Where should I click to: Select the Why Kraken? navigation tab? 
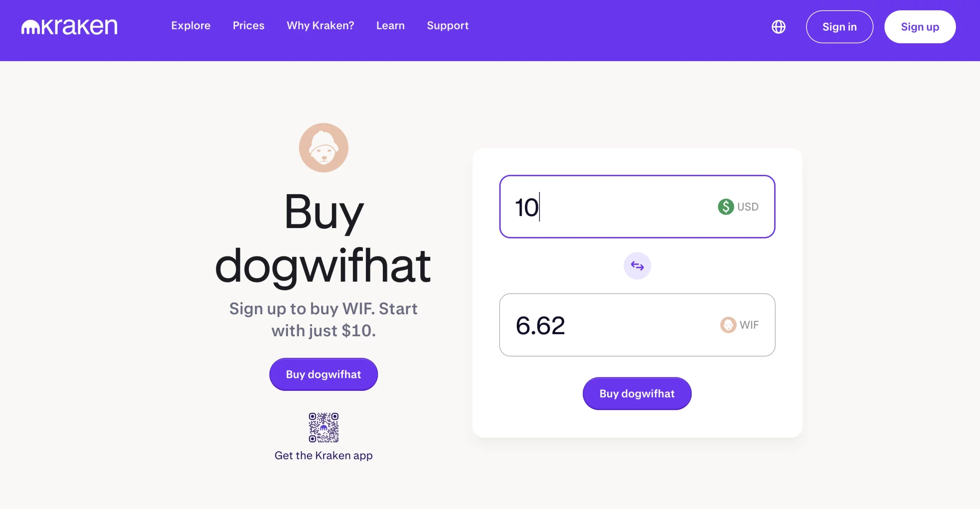coord(320,26)
